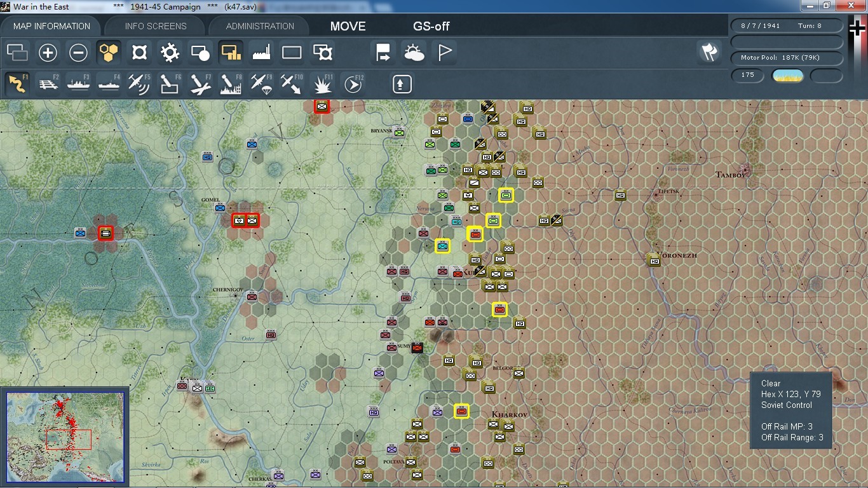
Task: Select F4 amphibious ship mode icon
Action: click(109, 84)
